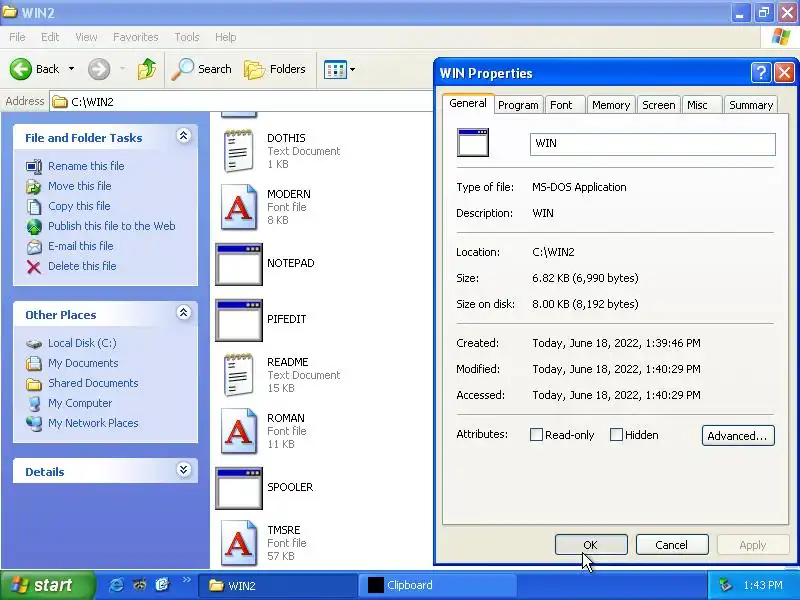This screenshot has width=800, height=600.
Task: Select the README text document icon
Action: pyautogui.click(x=238, y=374)
